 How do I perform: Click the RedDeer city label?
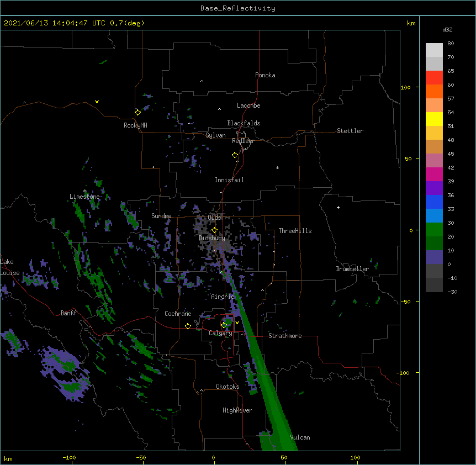(x=243, y=141)
